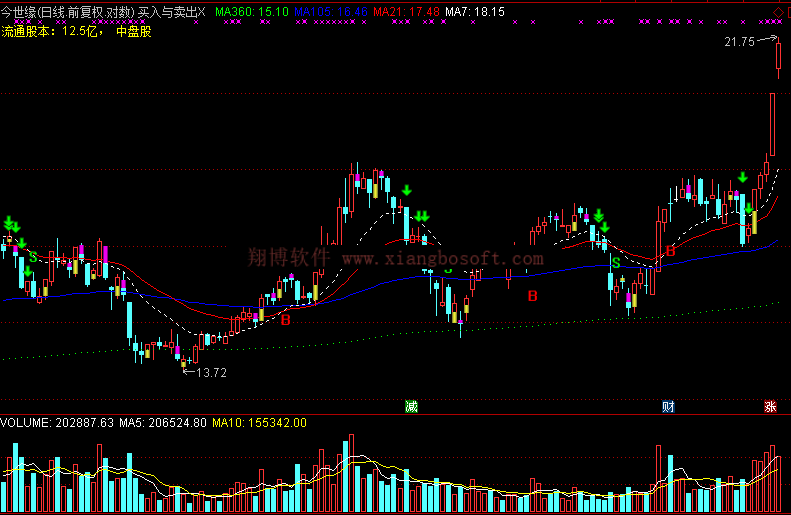This screenshot has width=791, height=515.
Task: Click the red B signal below the 13.72 rebound
Action: [x=286, y=320]
